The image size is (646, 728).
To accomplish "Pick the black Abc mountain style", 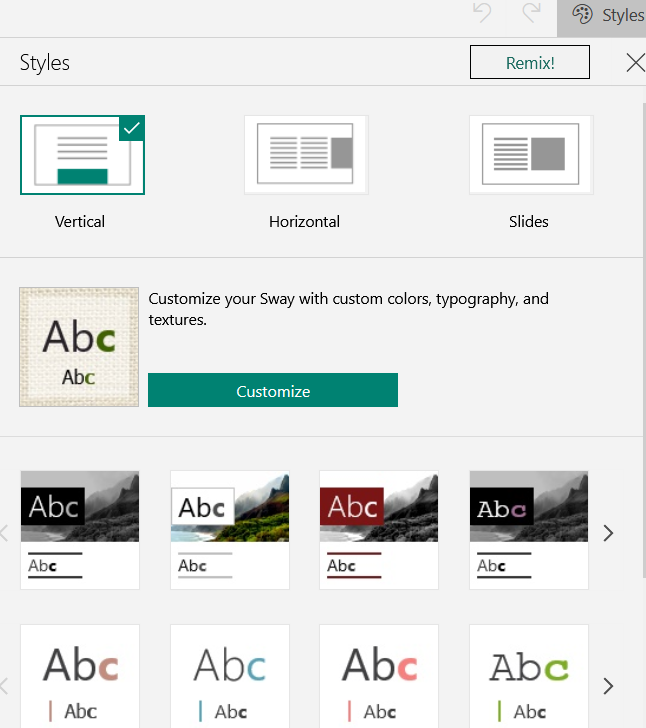I will 80,530.
